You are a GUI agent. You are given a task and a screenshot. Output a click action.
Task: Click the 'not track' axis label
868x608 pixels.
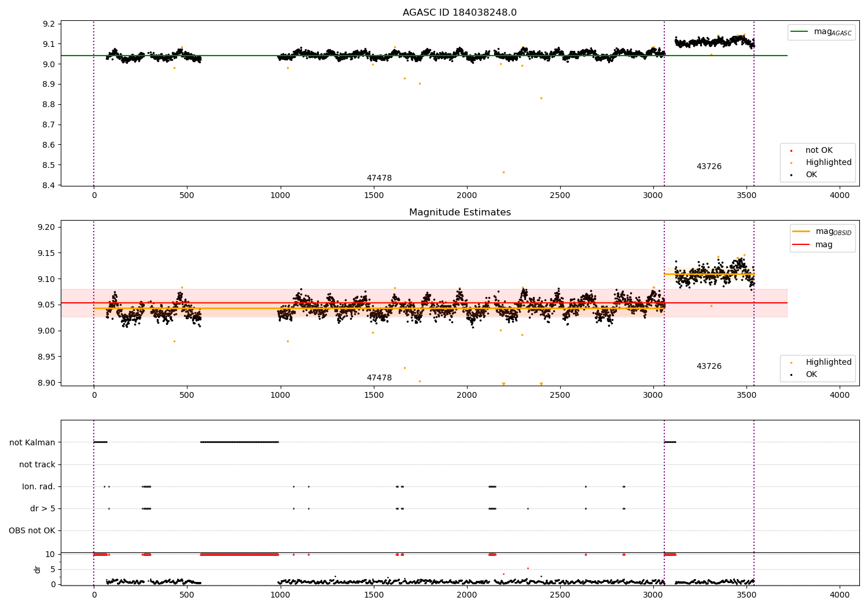(37, 464)
